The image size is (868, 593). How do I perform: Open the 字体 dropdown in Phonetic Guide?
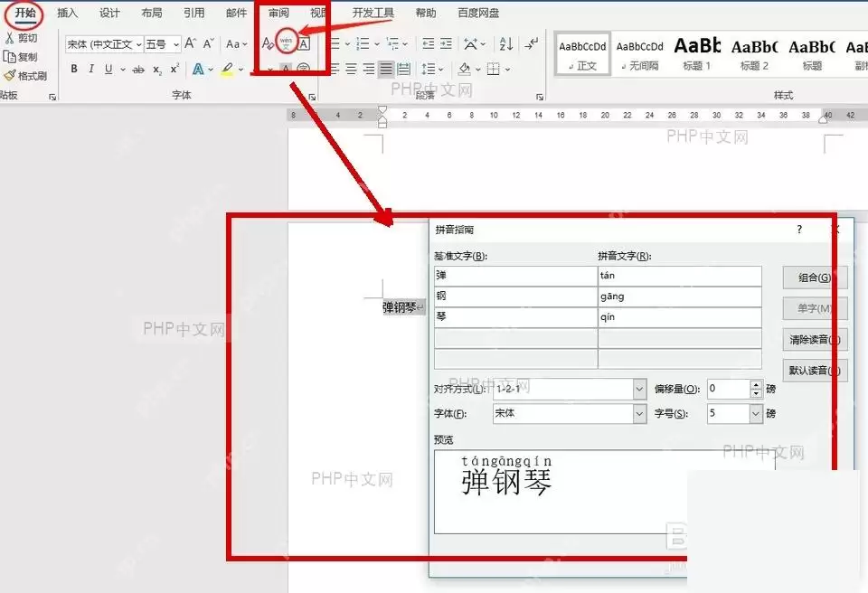point(639,413)
